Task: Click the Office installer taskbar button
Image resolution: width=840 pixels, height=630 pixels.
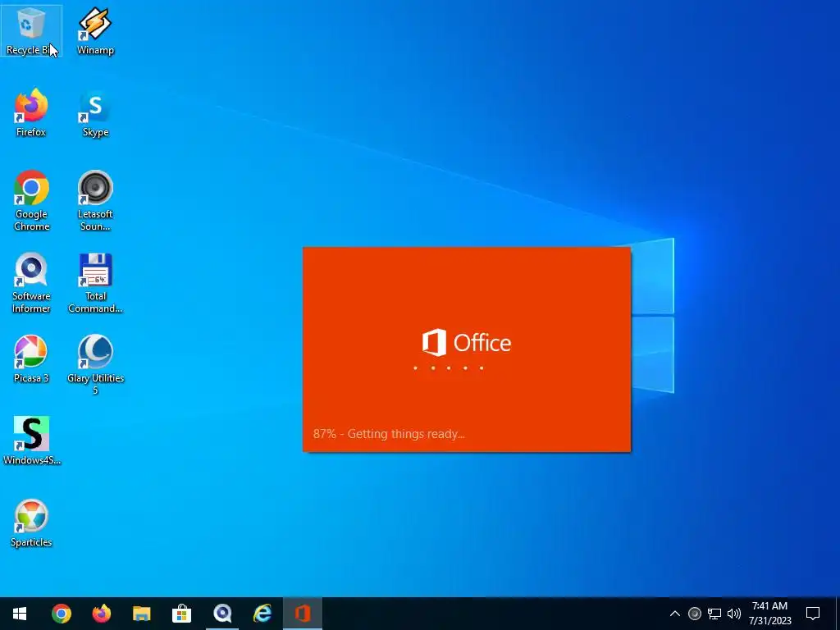Action: 303,614
